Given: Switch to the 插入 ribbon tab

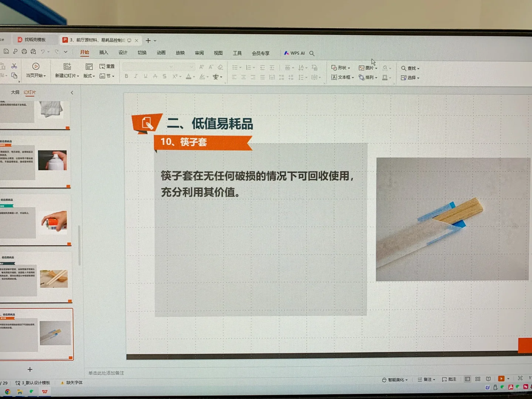Looking at the screenshot, I should [x=104, y=53].
